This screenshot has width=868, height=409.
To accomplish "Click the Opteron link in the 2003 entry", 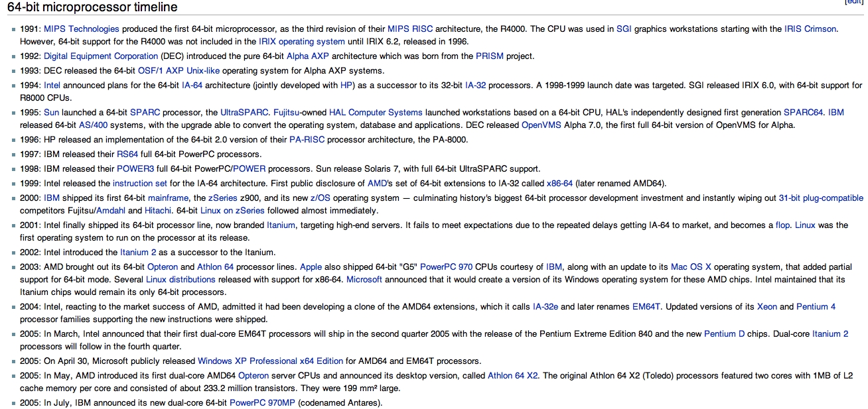I will (x=161, y=267).
